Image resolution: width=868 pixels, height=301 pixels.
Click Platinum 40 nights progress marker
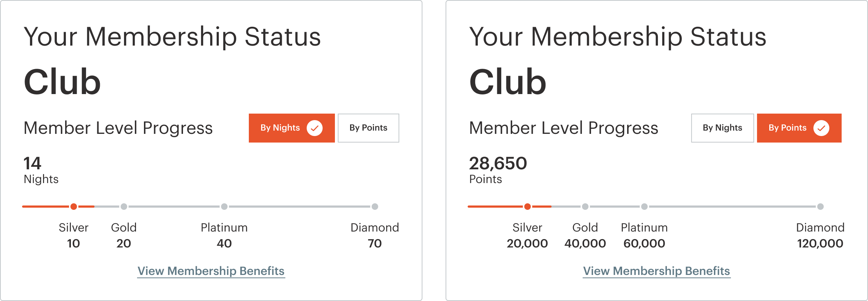coord(224,207)
